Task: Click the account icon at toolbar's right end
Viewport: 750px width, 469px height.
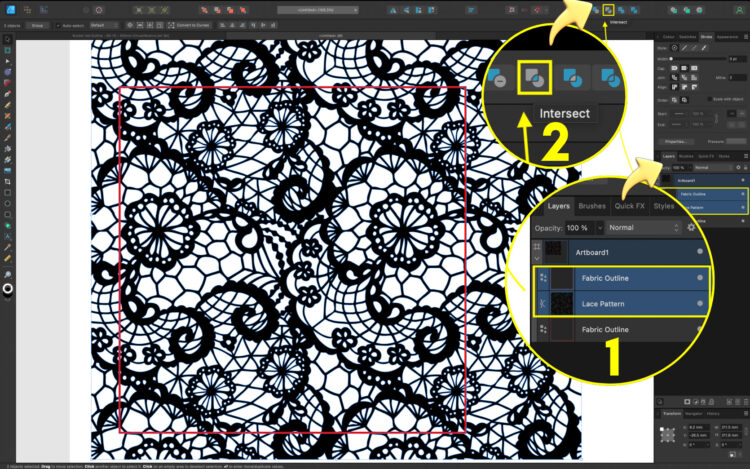Action: tap(739, 9)
